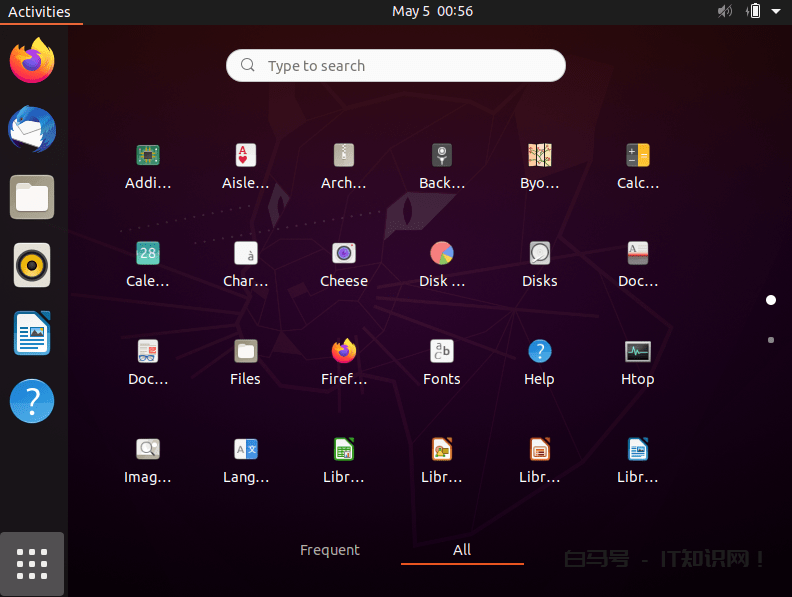Open the Calendar app icon
Viewport: 792px width, 597px height.
[148, 254]
